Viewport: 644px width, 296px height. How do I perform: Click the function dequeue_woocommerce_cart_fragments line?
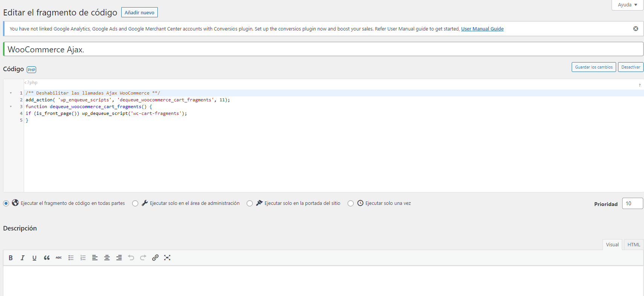(x=89, y=107)
